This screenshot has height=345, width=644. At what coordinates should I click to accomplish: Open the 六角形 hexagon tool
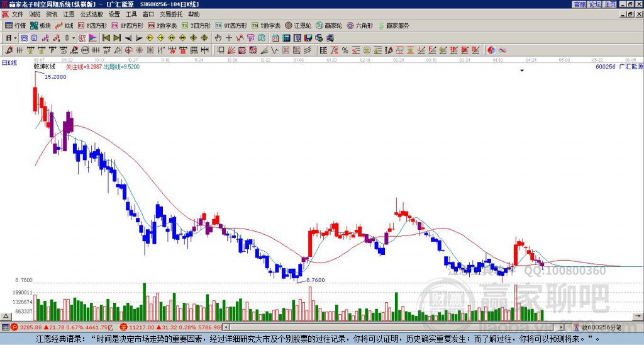(x=360, y=25)
